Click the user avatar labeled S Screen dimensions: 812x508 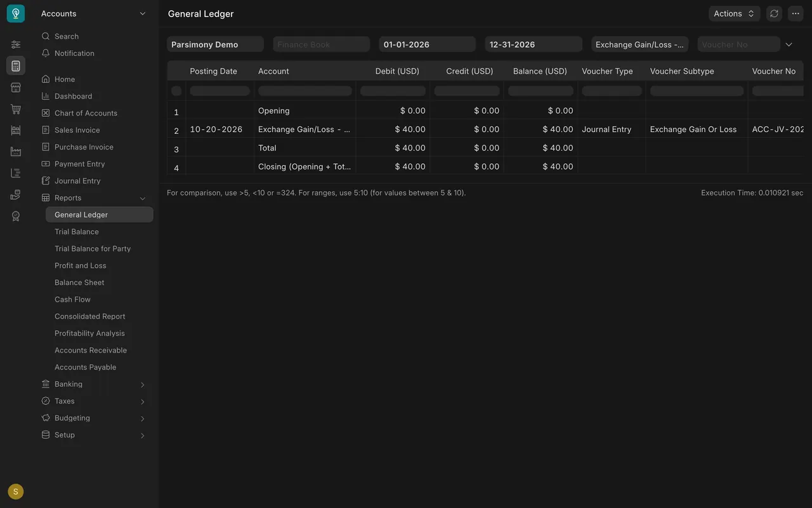tap(16, 491)
